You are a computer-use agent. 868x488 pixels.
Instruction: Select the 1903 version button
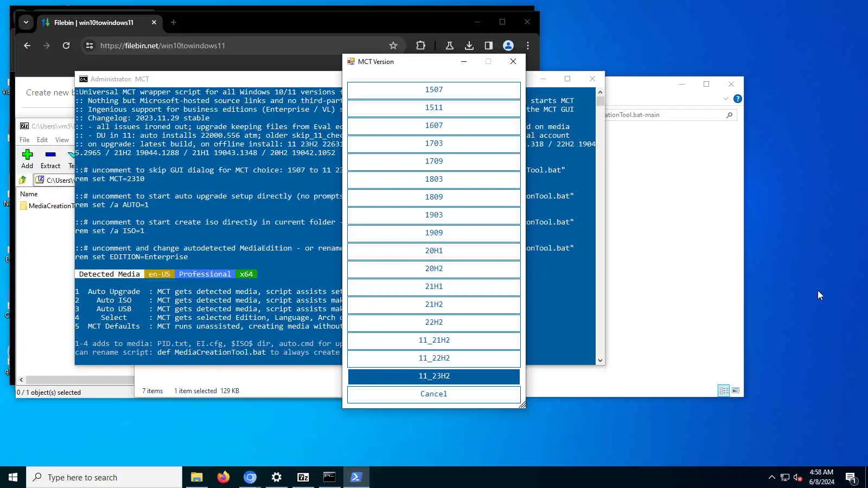click(x=433, y=215)
